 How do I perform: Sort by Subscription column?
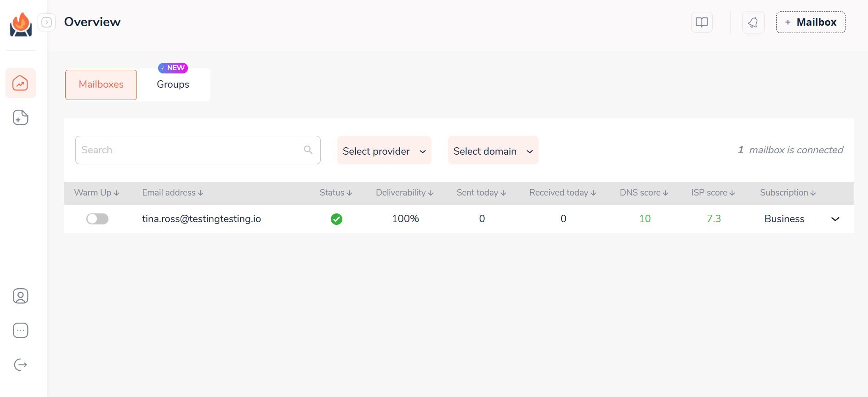tap(788, 193)
